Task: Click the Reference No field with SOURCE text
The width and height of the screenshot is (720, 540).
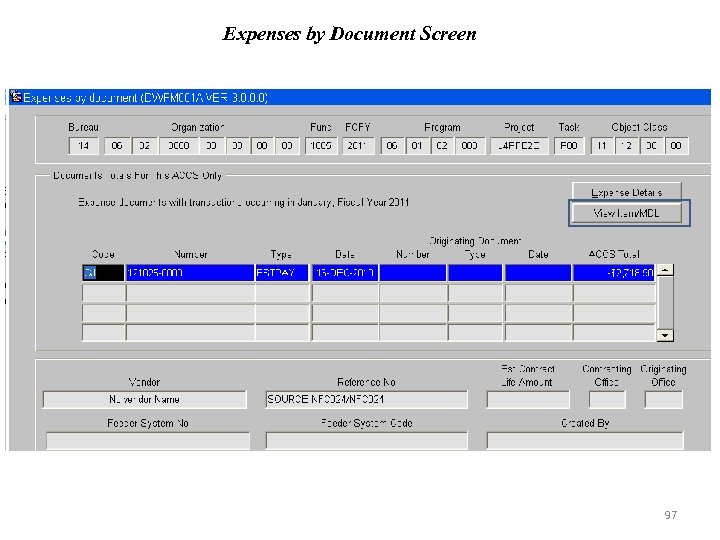Action: 366,399
